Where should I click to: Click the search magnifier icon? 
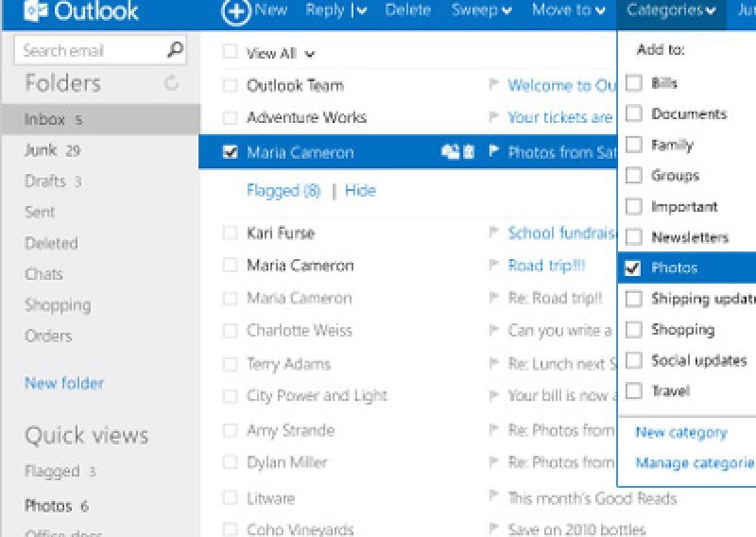click(175, 50)
